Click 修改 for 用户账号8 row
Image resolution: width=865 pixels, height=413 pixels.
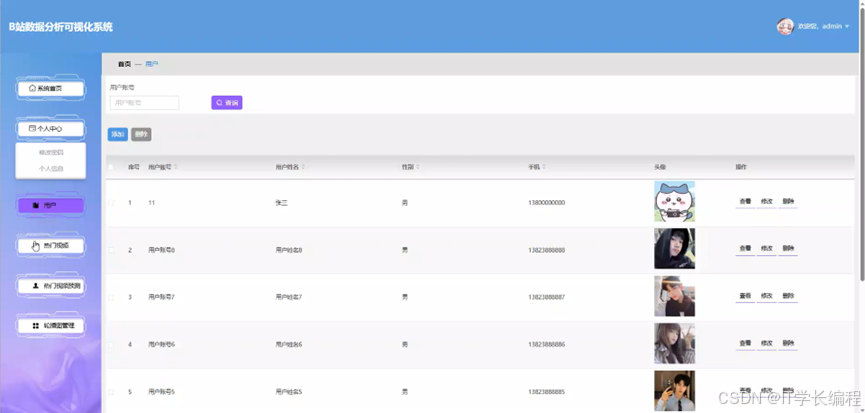pos(767,249)
